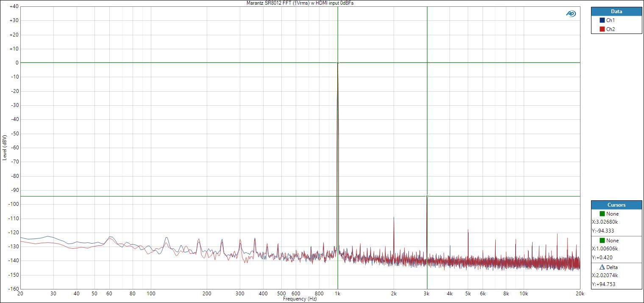The width and height of the screenshot is (644, 303).
Task: Click the Data legend header
Action: pyautogui.click(x=616, y=11)
